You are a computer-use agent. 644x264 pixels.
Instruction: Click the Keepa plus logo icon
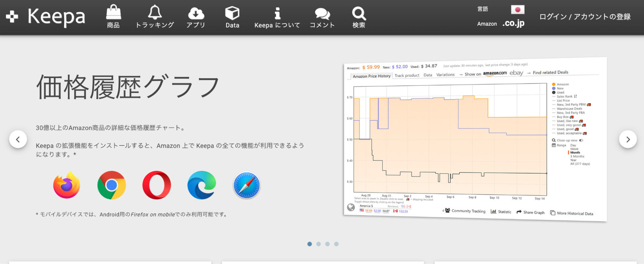[12, 17]
